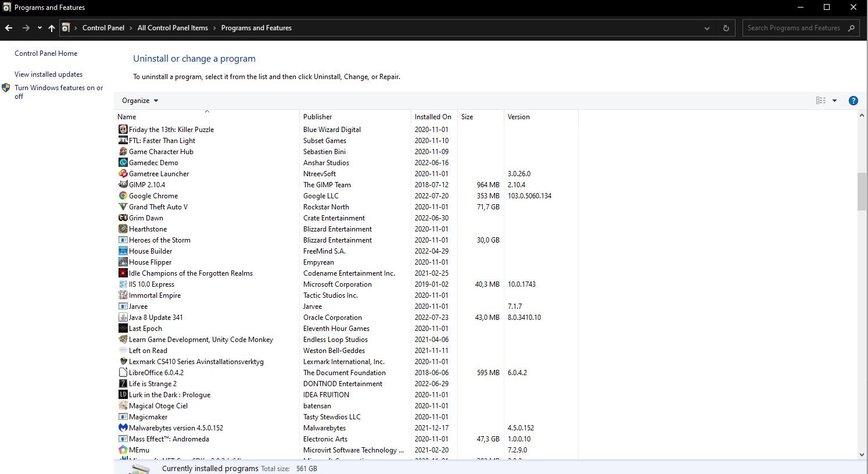Click the House Flipper icon
Image resolution: width=868 pixels, height=474 pixels.
click(123, 262)
